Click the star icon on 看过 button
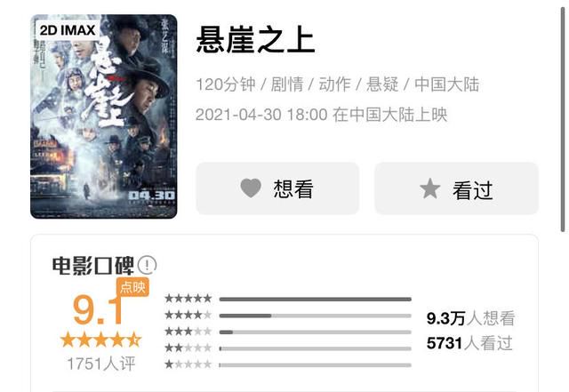 (x=430, y=188)
